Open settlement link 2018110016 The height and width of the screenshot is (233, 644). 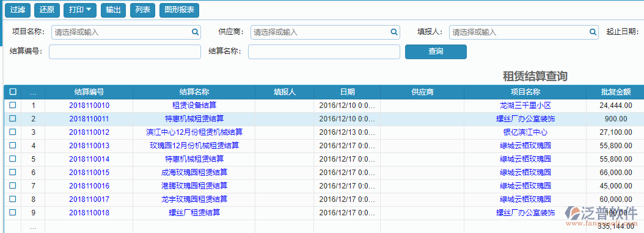point(89,186)
